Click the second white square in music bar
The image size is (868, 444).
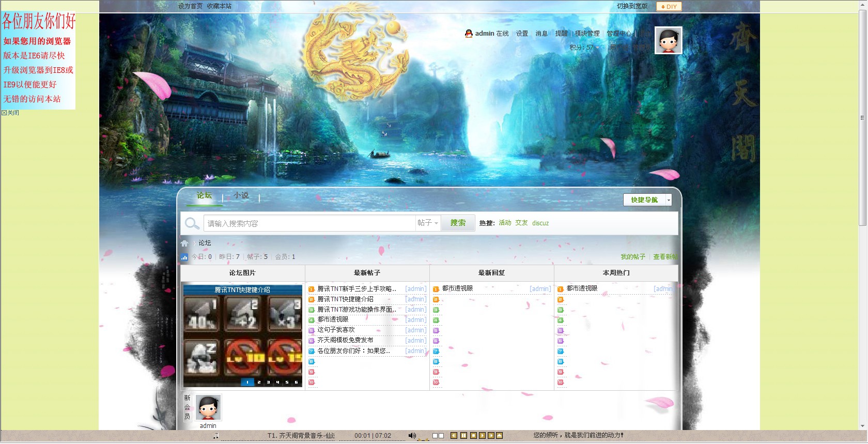441,436
